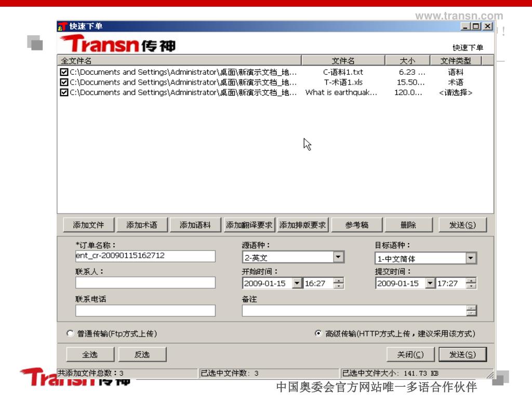Viewport: 532px width, 399px height.
Task: Open the 源语种 source language dropdown
Action: [x=338, y=257]
